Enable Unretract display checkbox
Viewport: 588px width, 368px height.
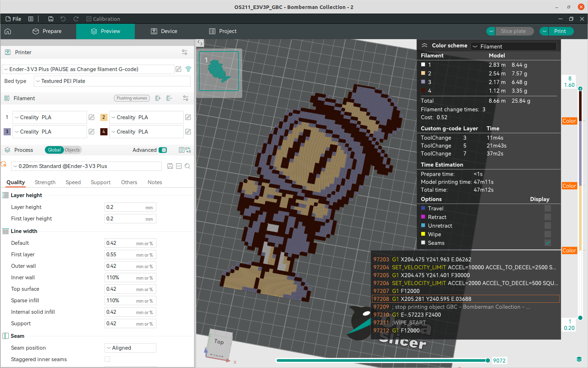click(x=548, y=225)
